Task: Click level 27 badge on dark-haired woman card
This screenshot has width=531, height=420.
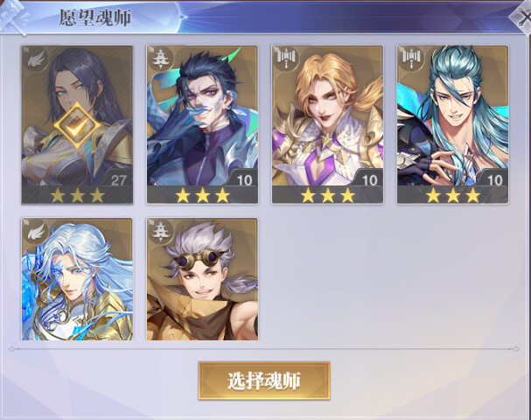Action: pos(118,180)
